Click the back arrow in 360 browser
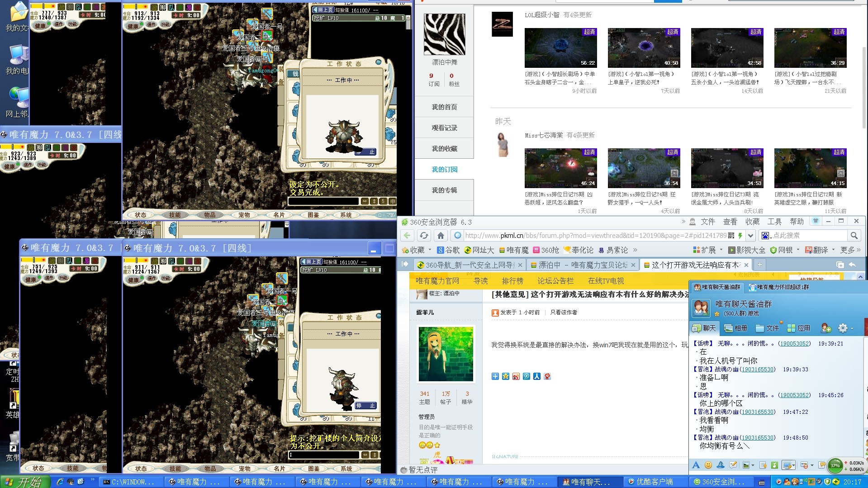 pyautogui.click(x=407, y=236)
